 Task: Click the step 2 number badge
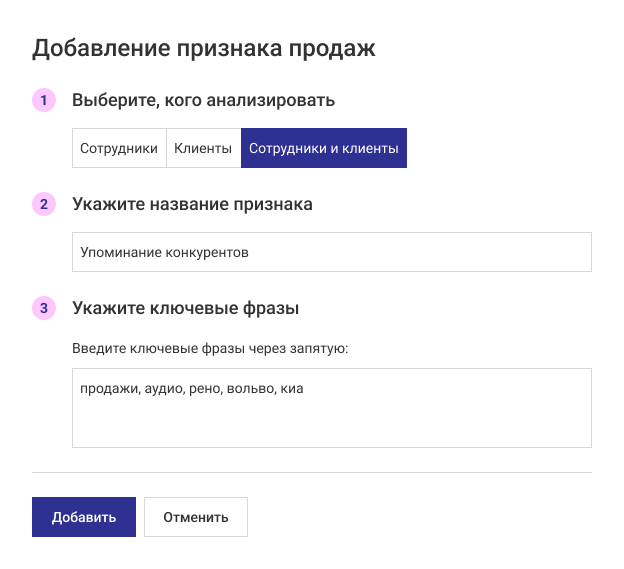(x=44, y=204)
